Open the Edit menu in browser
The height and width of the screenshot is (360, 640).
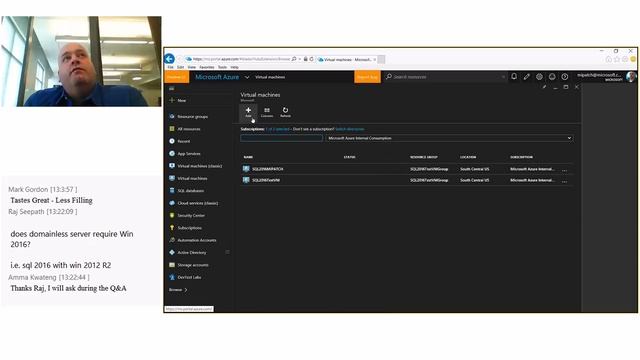coord(180,67)
